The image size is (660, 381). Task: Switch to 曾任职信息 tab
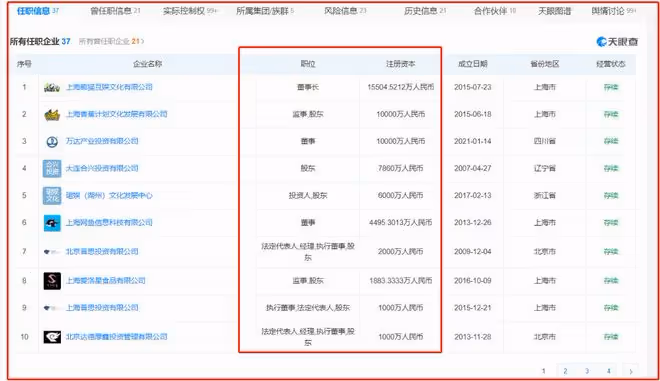pos(115,11)
